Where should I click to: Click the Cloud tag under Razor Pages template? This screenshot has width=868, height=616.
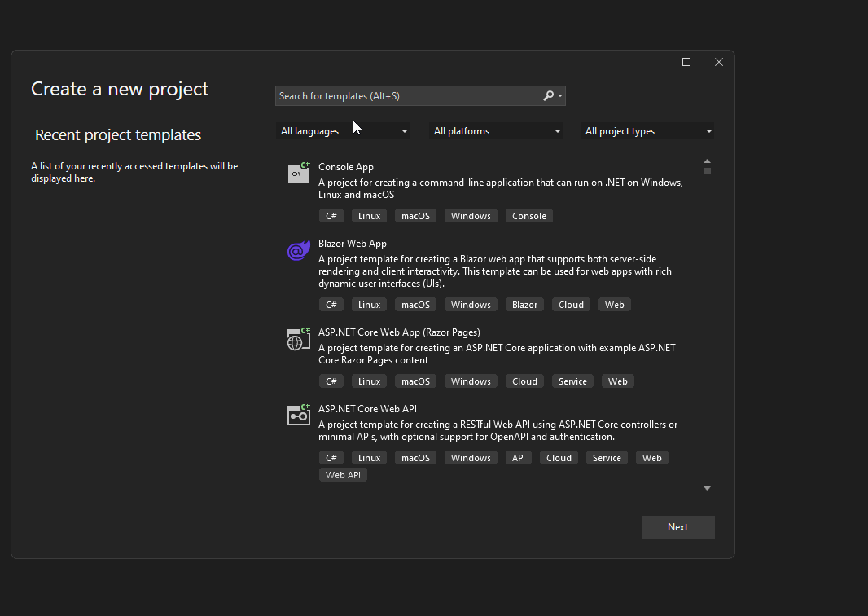524,381
